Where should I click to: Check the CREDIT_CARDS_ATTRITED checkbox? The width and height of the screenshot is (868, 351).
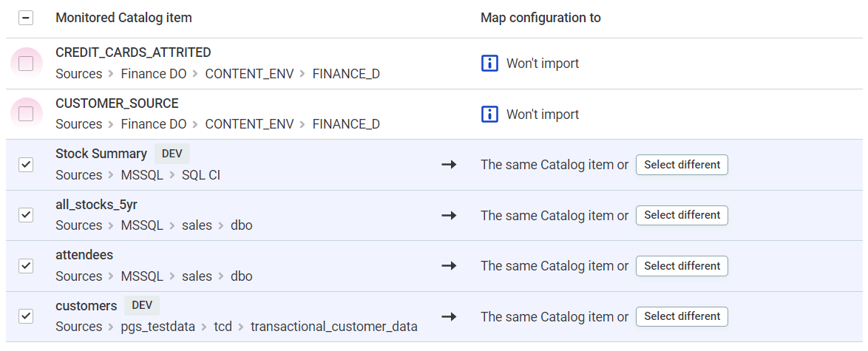point(26,64)
